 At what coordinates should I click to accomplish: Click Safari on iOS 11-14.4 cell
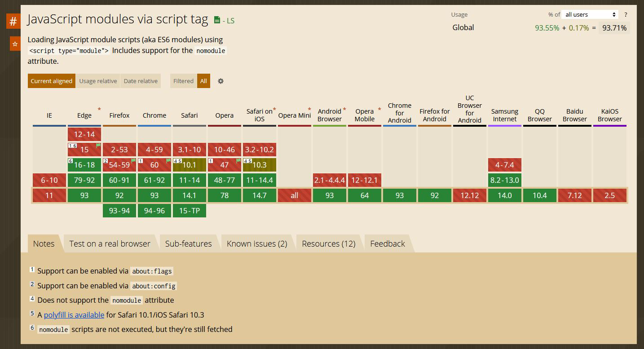[260, 180]
